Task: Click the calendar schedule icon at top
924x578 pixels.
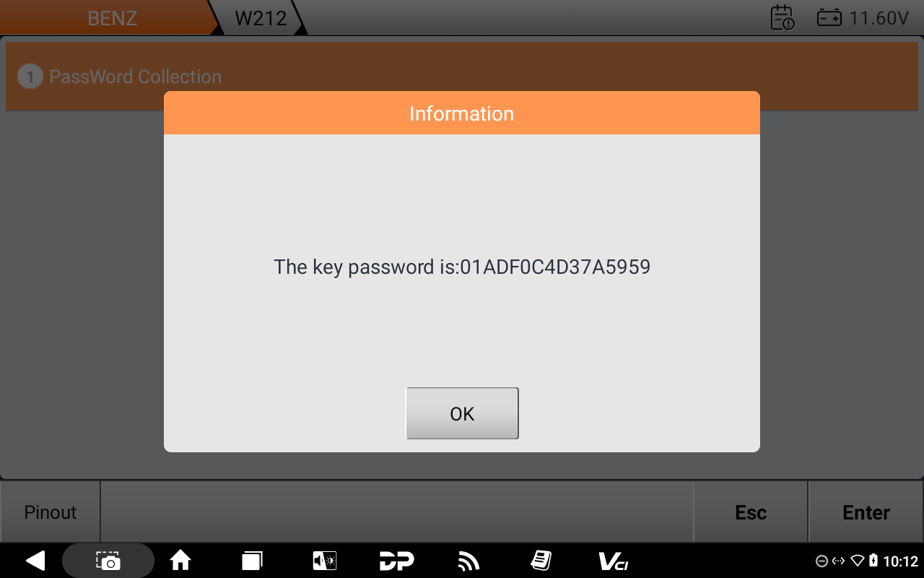Action: (783, 17)
